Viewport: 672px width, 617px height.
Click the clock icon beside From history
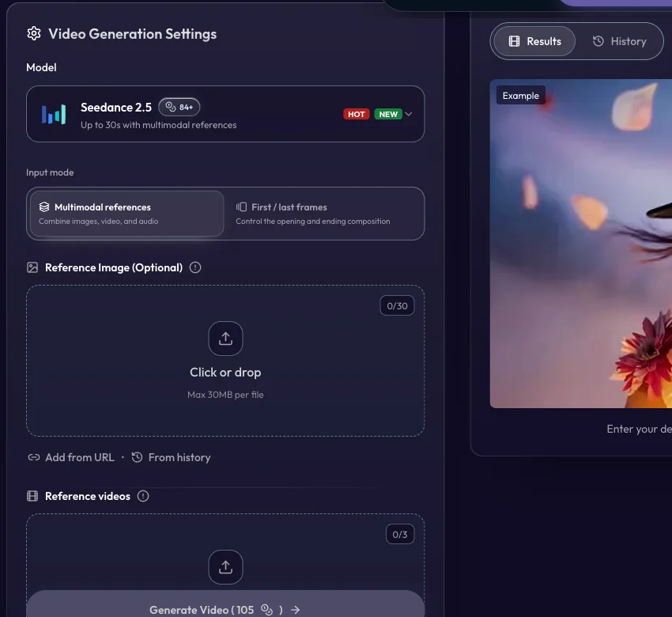(137, 457)
